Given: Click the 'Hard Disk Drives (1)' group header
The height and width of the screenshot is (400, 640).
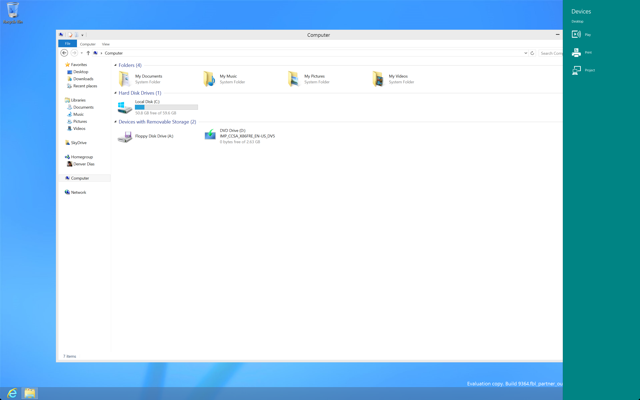Looking at the screenshot, I should coord(140,93).
